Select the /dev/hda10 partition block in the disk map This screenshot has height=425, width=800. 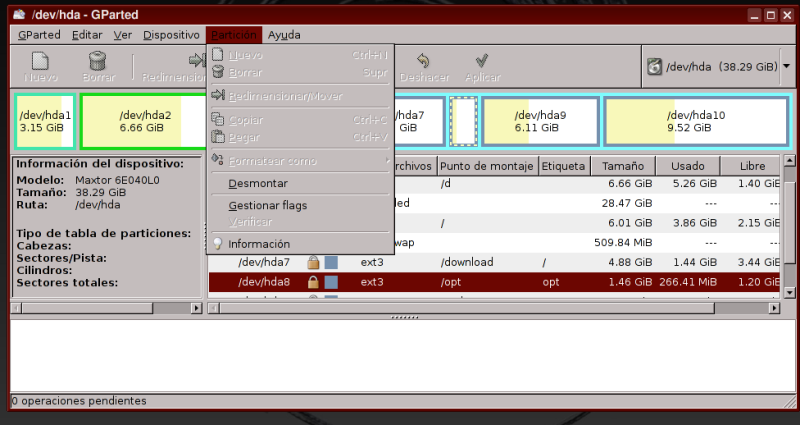pyautogui.click(x=696, y=121)
